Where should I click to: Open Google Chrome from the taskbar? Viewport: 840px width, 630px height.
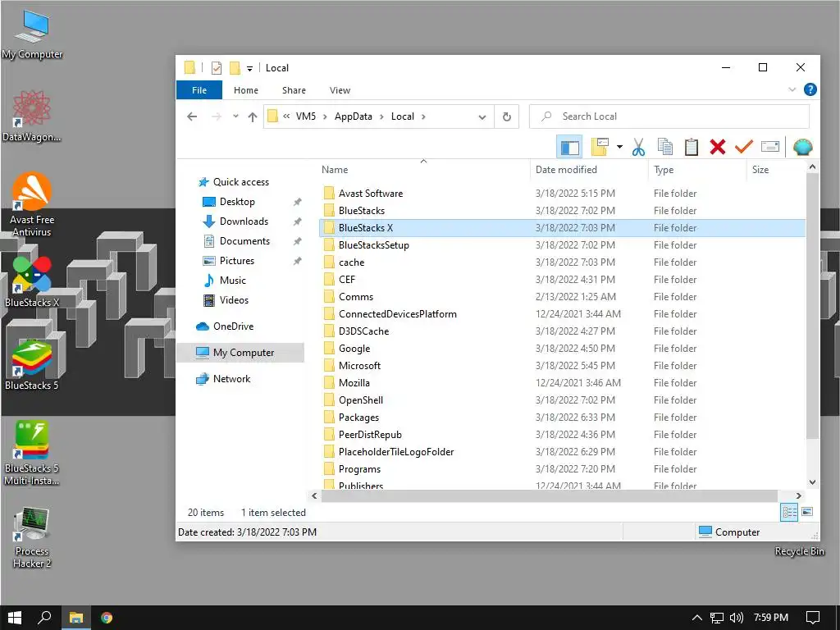[x=106, y=618]
